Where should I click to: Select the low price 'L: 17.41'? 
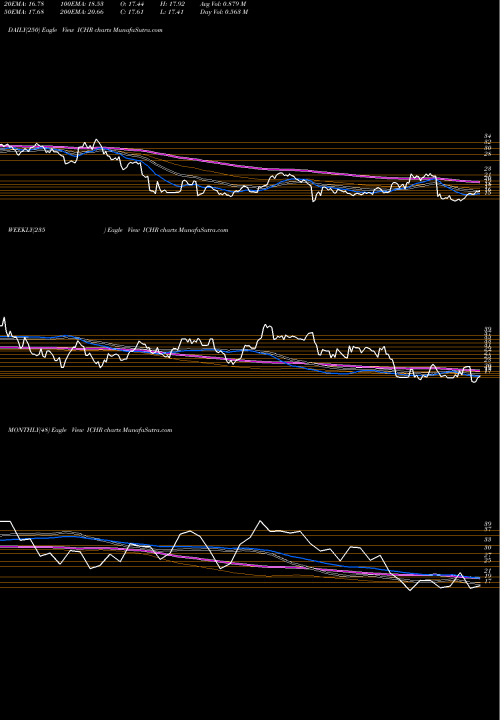click(x=171, y=12)
